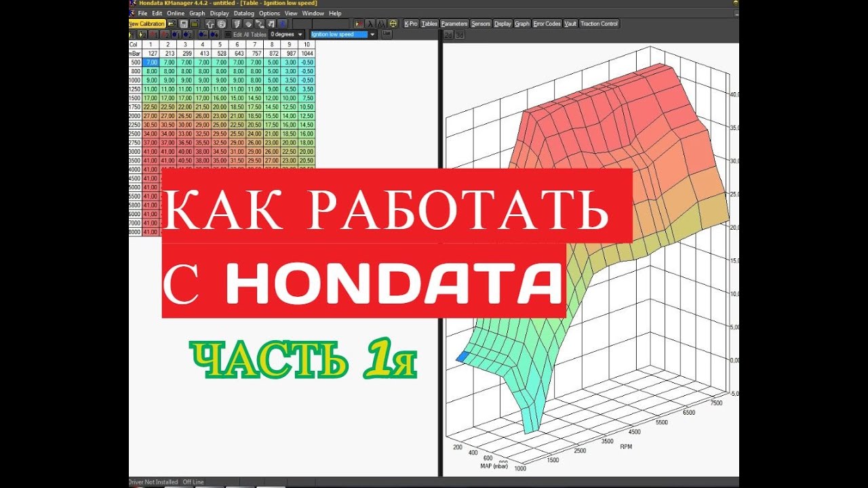Select red table icon numbered 1
This screenshot has width=868, height=488.
153,34
